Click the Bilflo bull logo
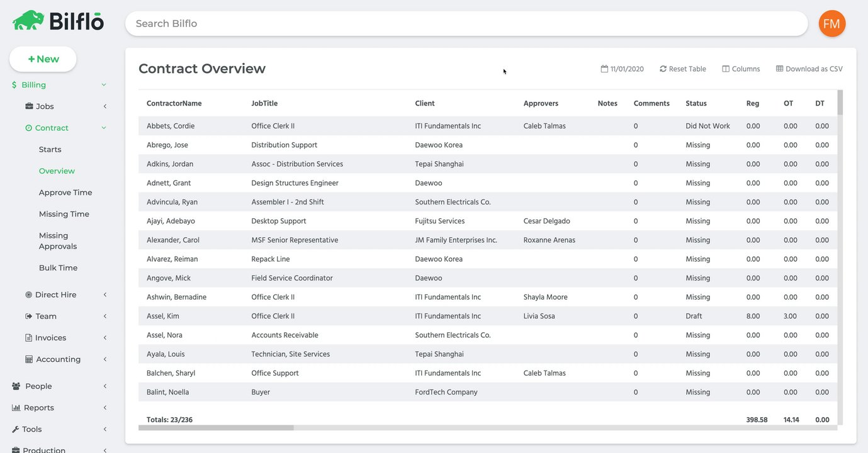The image size is (868, 453). (27, 21)
